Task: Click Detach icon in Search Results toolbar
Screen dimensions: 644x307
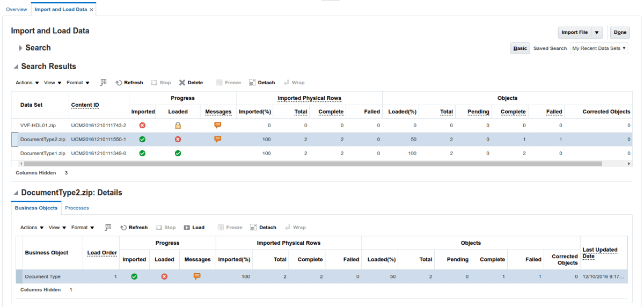Action: (x=252, y=83)
